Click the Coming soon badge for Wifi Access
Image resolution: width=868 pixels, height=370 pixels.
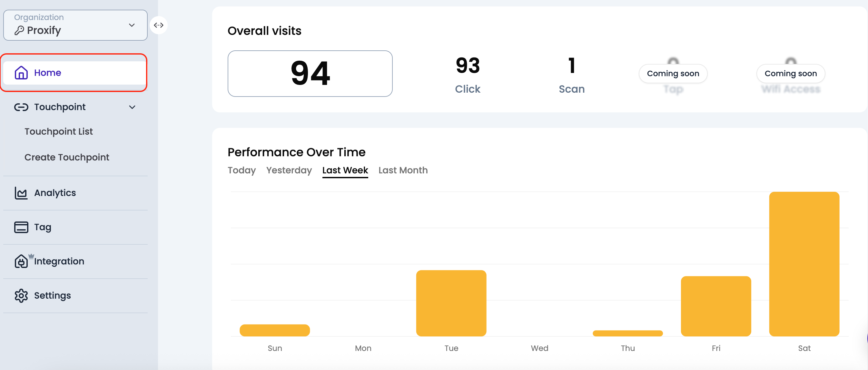pos(791,73)
